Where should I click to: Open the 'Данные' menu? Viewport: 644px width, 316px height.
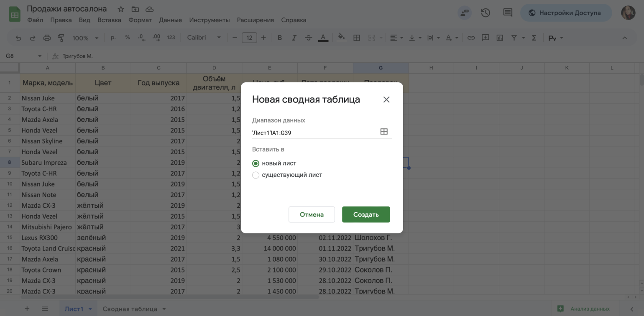(170, 20)
